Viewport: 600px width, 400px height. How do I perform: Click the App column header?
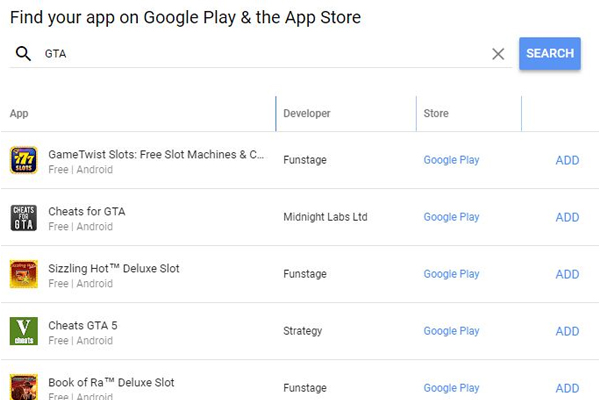tap(19, 114)
